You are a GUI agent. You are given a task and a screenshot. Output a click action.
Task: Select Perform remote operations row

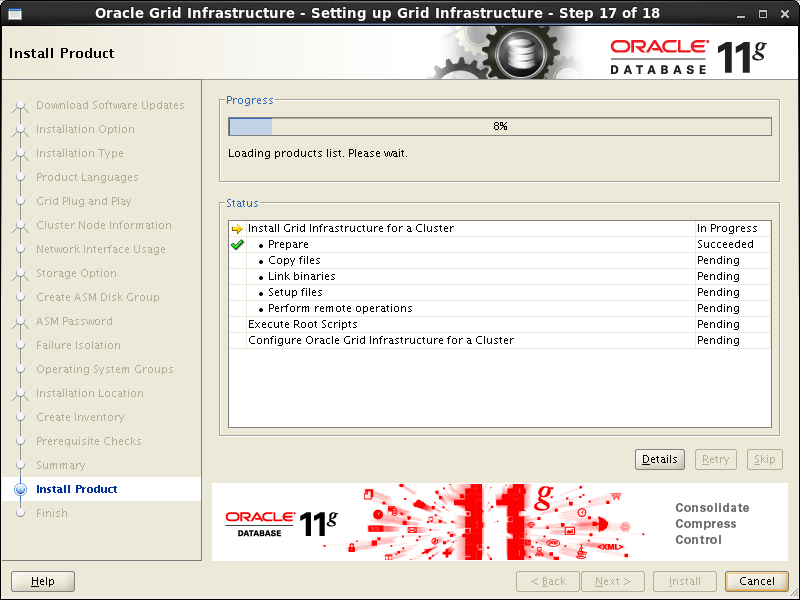click(500, 308)
